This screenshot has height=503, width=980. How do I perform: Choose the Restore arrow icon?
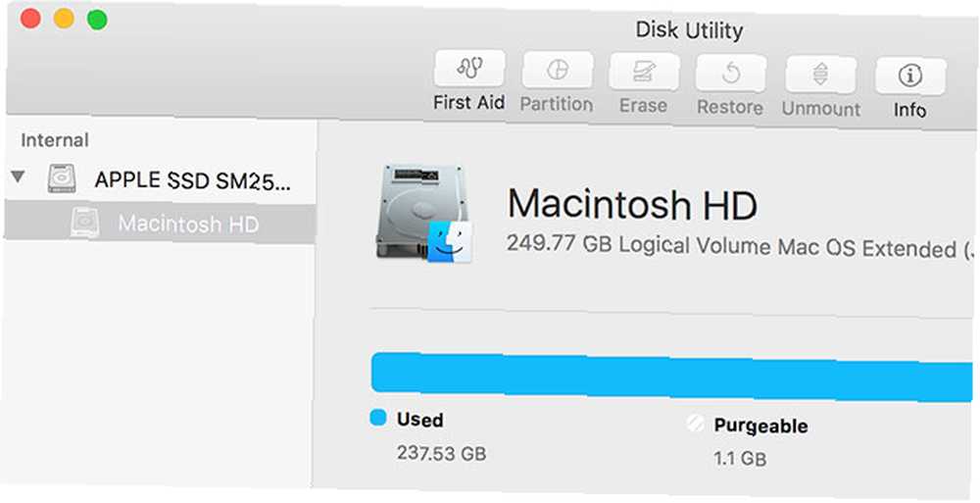(731, 74)
